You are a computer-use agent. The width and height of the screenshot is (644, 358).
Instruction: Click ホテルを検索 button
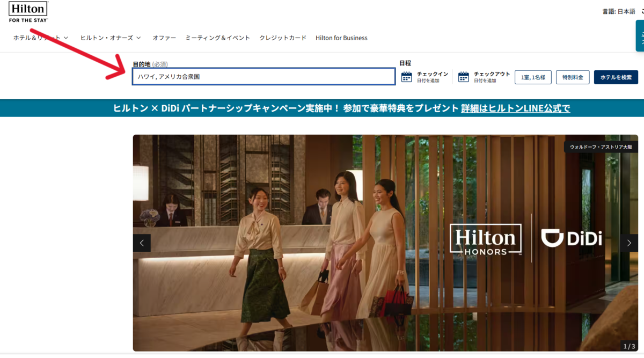click(616, 77)
